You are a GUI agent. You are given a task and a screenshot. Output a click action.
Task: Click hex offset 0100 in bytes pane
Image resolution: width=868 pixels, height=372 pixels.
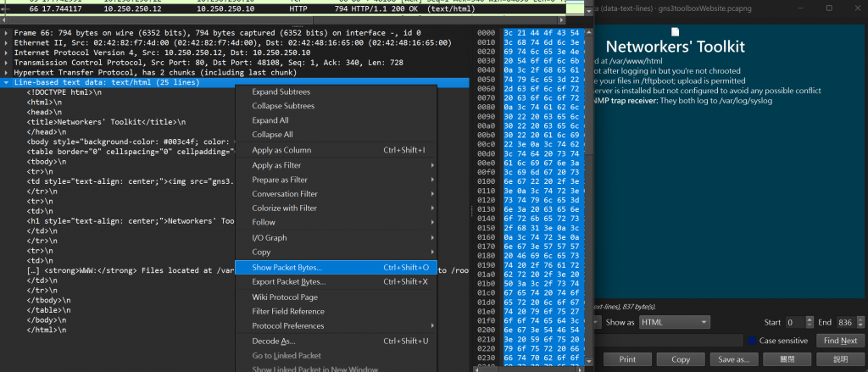coord(486,181)
